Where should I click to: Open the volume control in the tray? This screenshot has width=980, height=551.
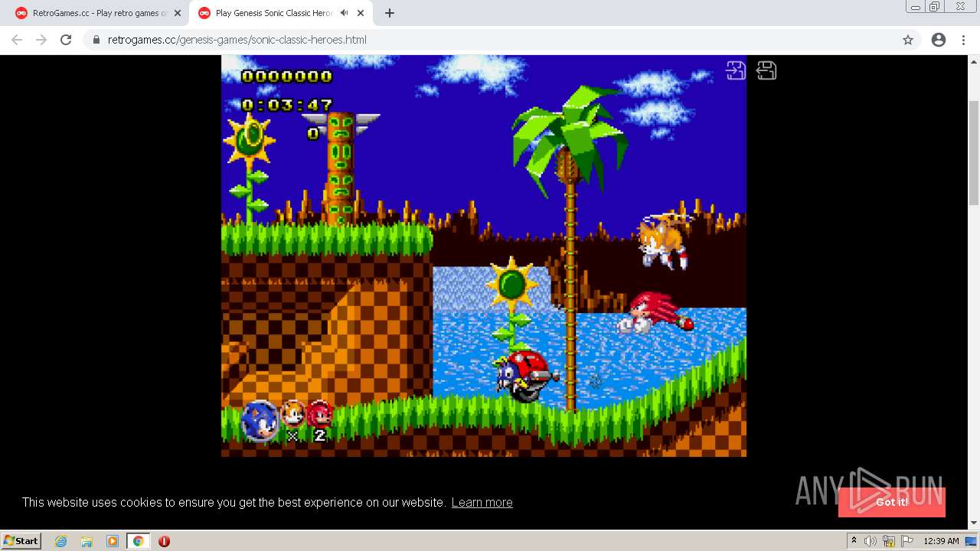click(x=871, y=541)
